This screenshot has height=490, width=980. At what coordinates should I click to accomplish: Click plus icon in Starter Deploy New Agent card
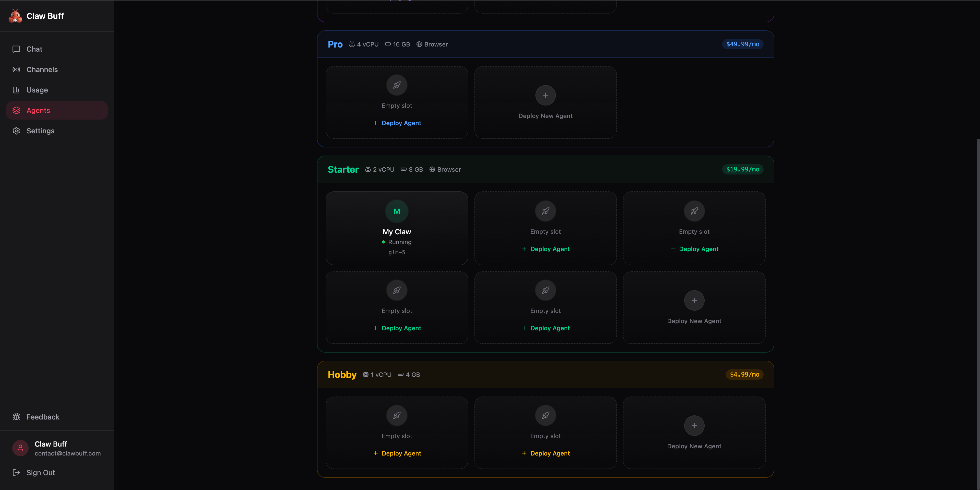tap(694, 300)
